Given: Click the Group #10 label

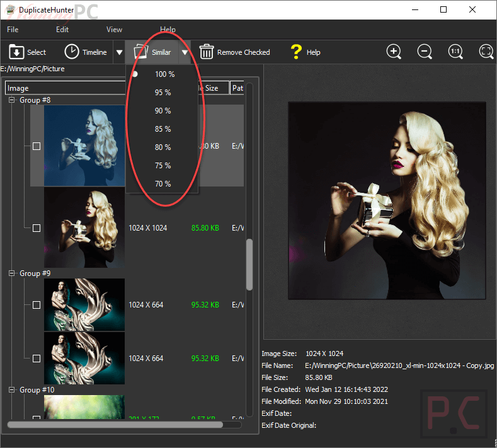Looking at the screenshot, I should [x=37, y=390].
